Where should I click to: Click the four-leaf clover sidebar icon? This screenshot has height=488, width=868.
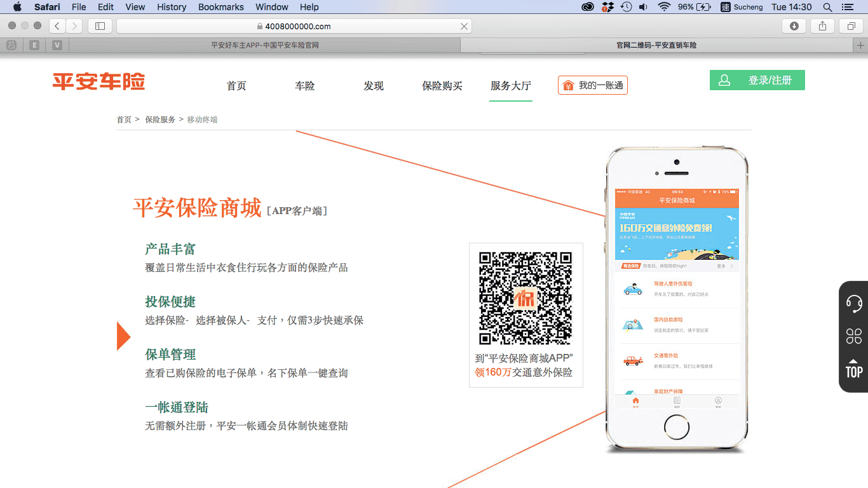(854, 336)
